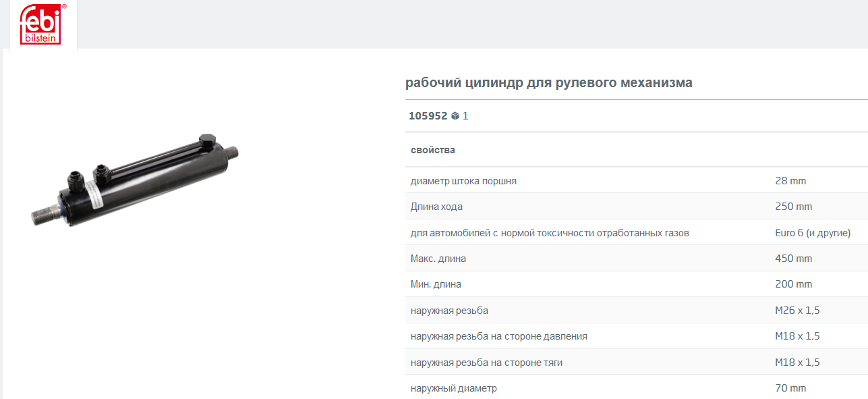Select the диаметр штока поршня row
Image resolution: width=868 pixels, height=399 pixels.
(x=637, y=181)
